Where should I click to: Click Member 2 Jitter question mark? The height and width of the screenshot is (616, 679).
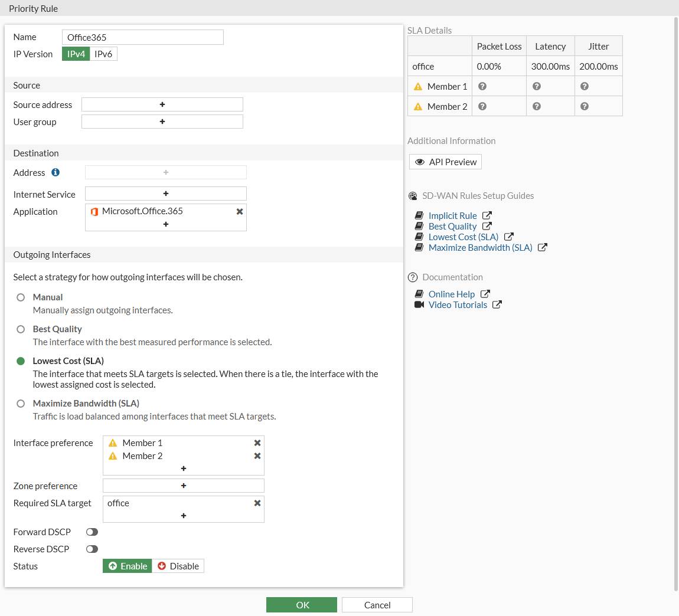[585, 106]
